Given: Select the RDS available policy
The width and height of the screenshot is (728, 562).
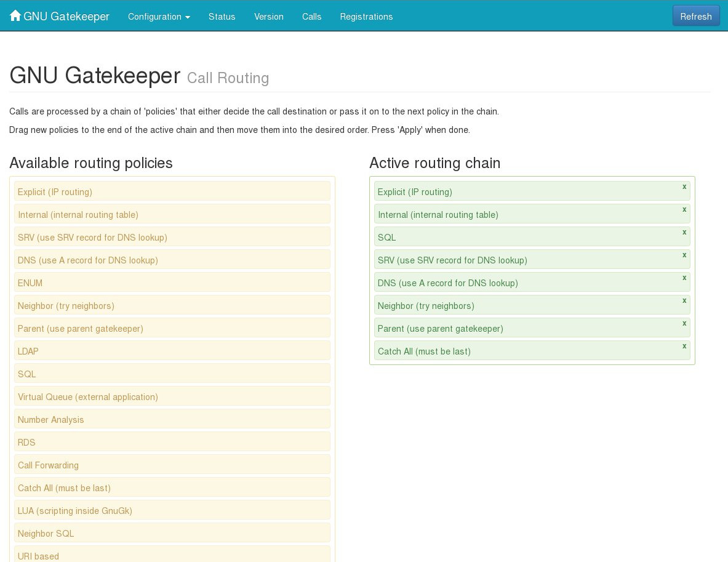Looking at the screenshot, I should (172, 442).
